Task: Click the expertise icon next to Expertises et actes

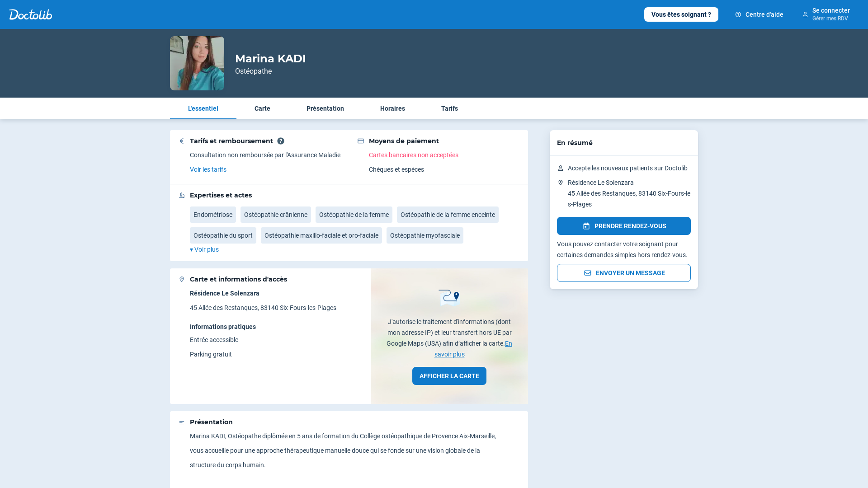Action: (x=182, y=195)
